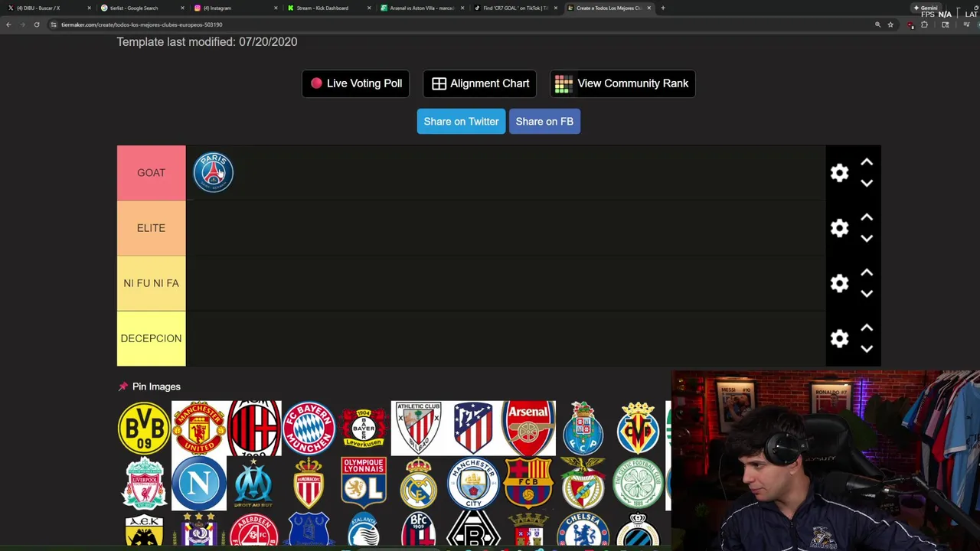The height and width of the screenshot is (551, 980).
Task: Focus the tiermaker.com address bar
Action: pyautogui.click(x=459, y=24)
